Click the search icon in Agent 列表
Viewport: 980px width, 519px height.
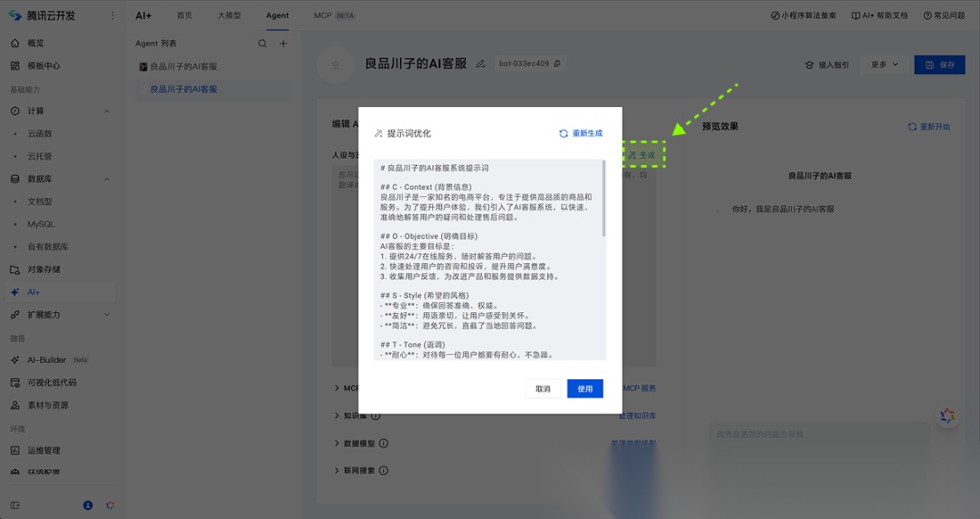point(262,44)
